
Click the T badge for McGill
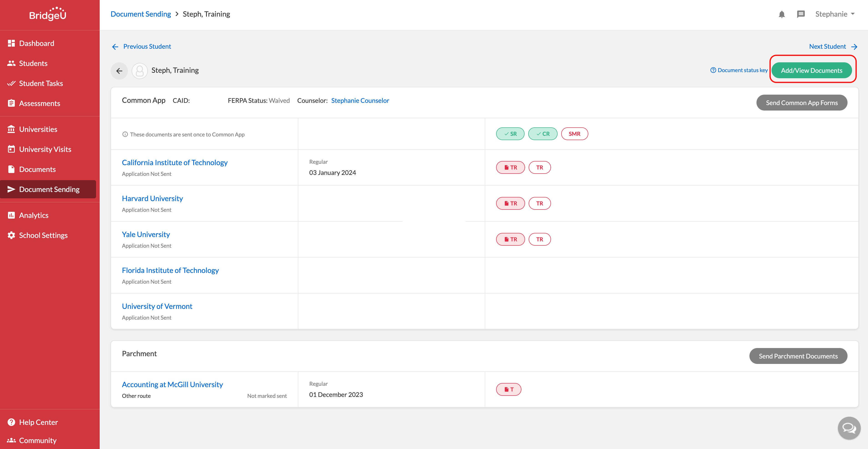(508, 389)
